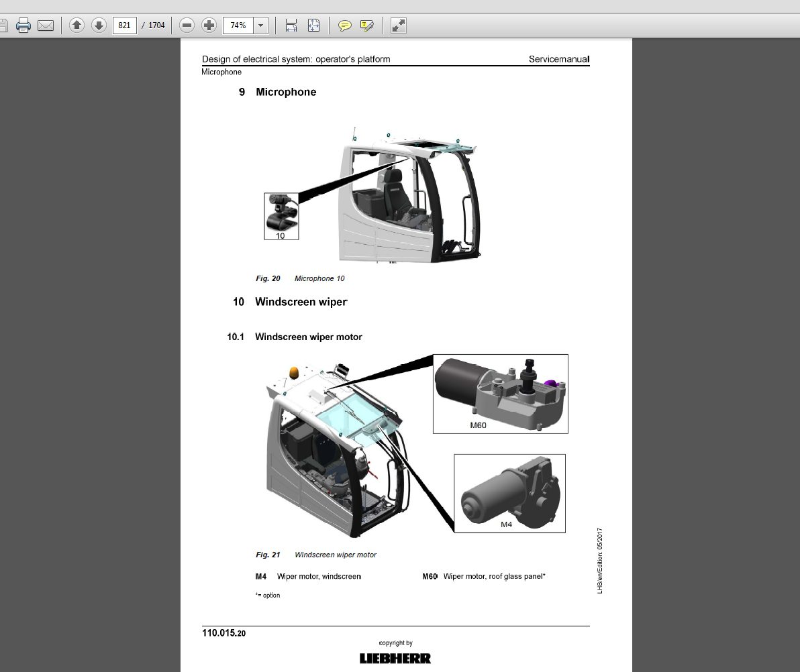Toggle read mode fullscreen icon

click(399, 25)
